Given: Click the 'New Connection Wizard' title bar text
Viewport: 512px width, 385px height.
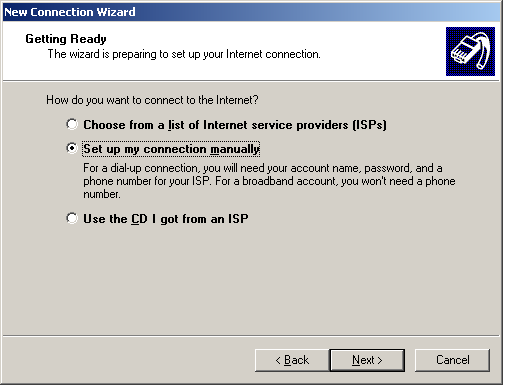Looking at the screenshot, I should pos(70,12).
